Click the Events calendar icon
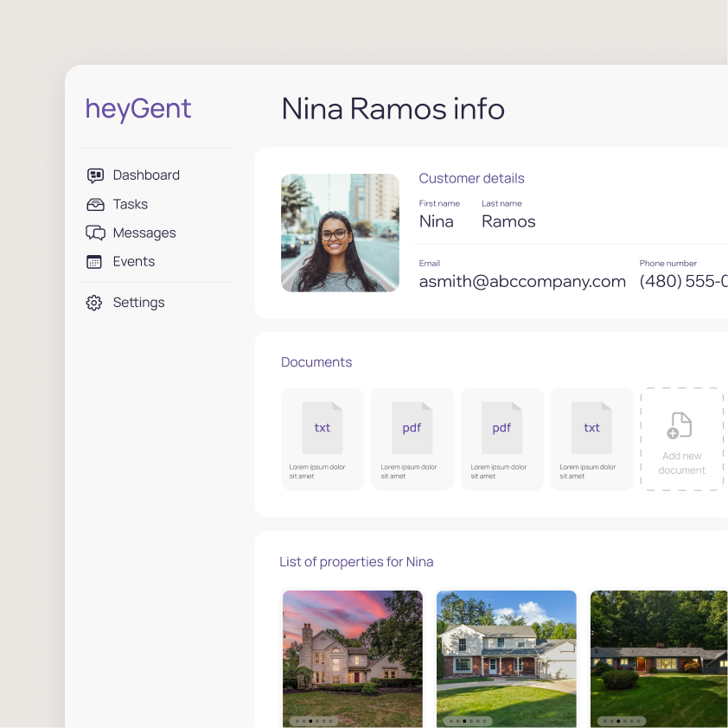 pos(95,262)
